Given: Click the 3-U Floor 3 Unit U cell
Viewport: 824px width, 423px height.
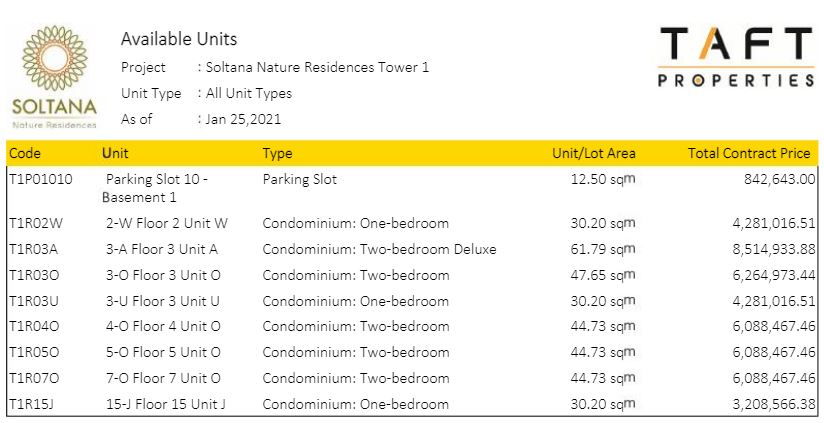Looking at the screenshot, I should [x=162, y=301].
